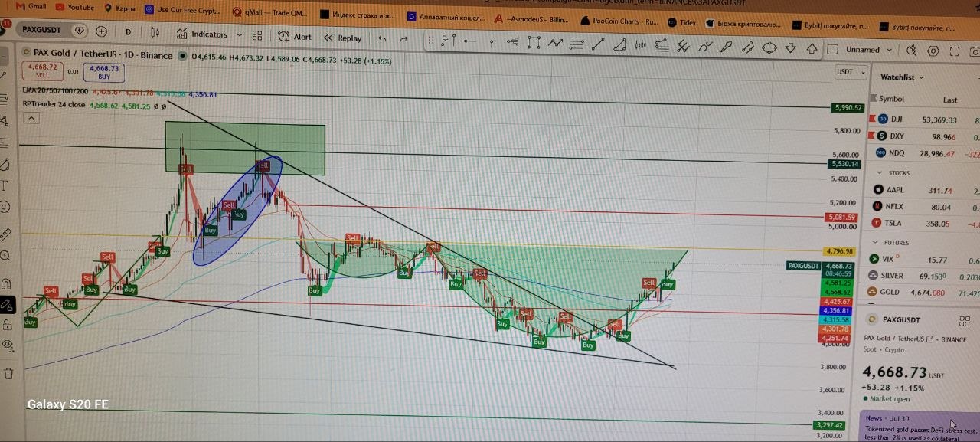The width and height of the screenshot is (980, 442).
Task: Select the text tool in left sidebar
Action: point(5,186)
